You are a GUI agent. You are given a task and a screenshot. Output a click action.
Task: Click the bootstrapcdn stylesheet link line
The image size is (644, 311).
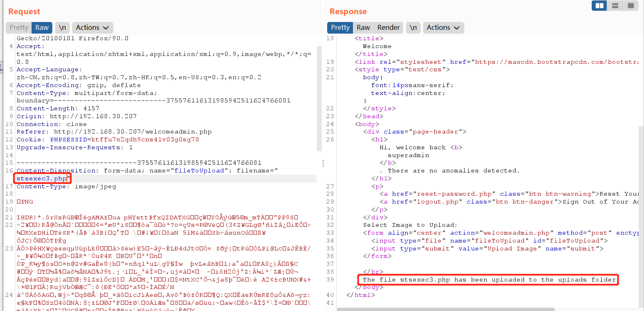[496, 62]
